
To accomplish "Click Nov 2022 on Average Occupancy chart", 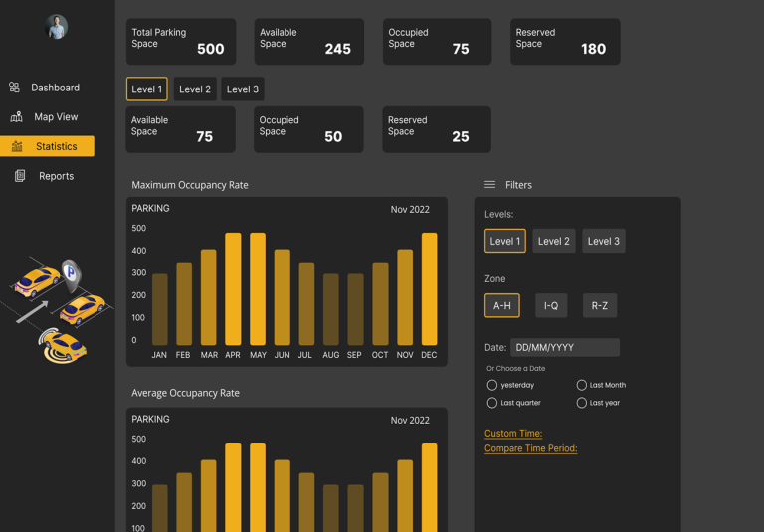I will pyautogui.click(x=410, y=420).
